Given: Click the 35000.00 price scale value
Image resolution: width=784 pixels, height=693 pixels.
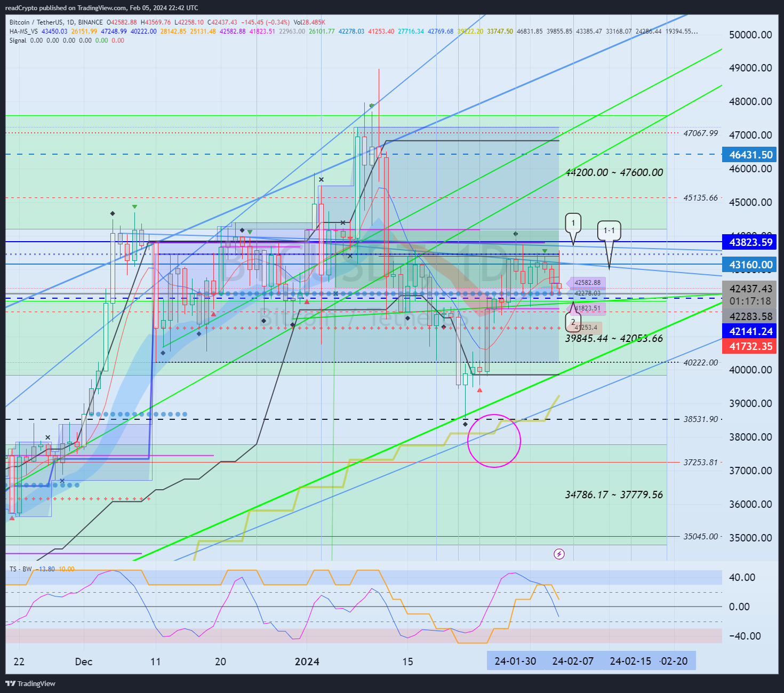Looking at the screenshot, I should click(x=750, y=538).
